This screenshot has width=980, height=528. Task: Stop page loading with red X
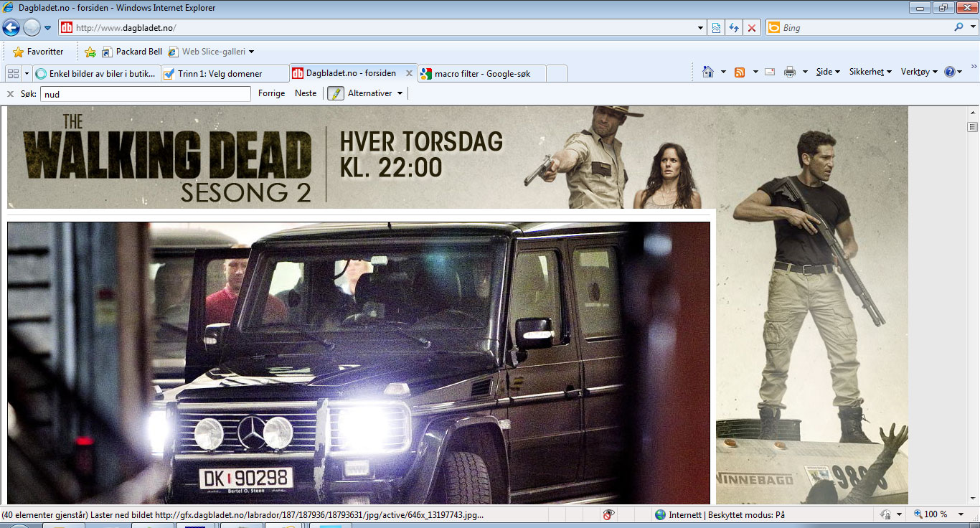point(751,28)
